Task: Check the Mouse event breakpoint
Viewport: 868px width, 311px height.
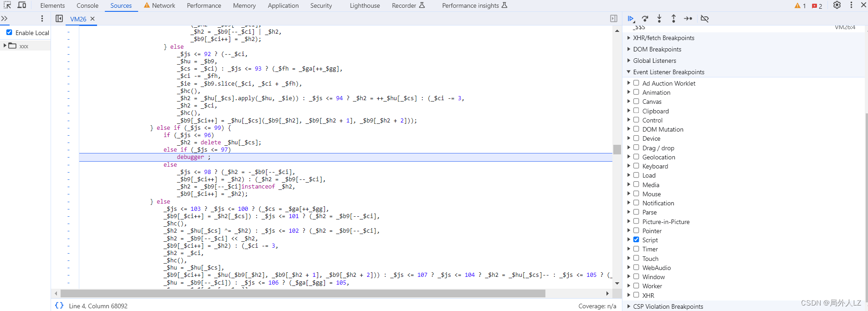Action: (636, 194)
